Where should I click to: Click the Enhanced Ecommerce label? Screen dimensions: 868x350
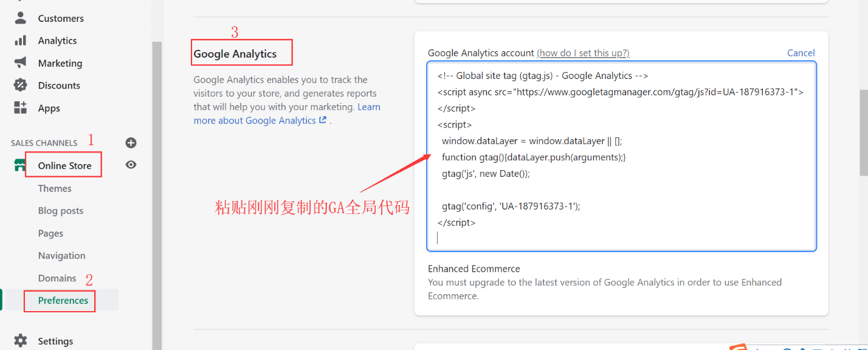(x=474, y=269)
